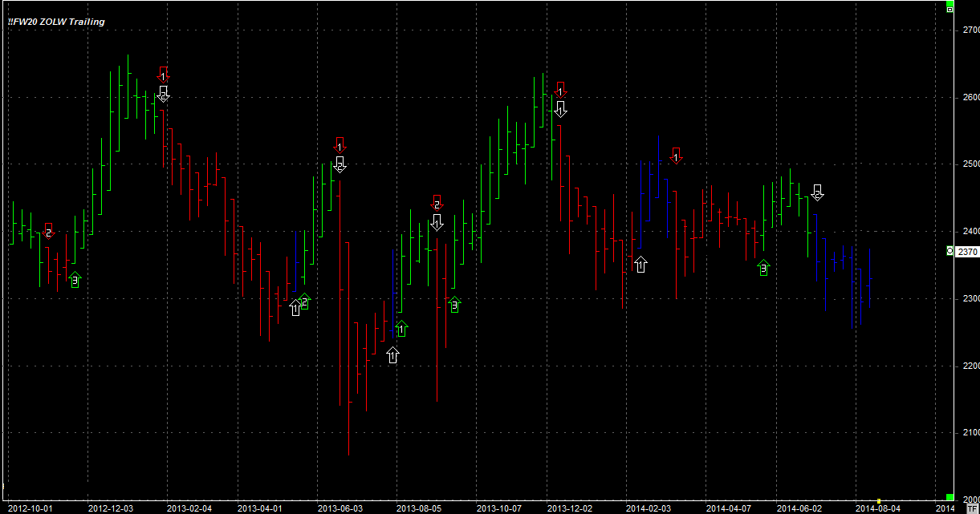Image resolution: width=980 pixels, height=514 pixels.
Task: Select the current price label 2370
Action: 968,252
